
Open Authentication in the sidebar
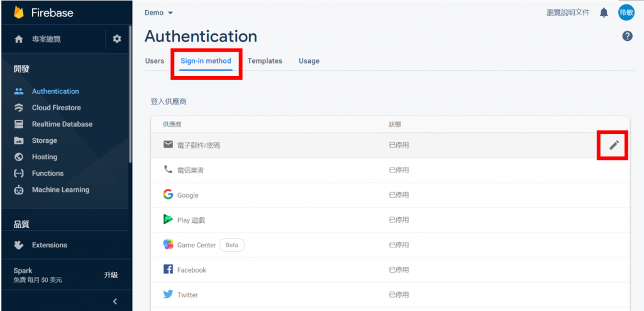55,91
